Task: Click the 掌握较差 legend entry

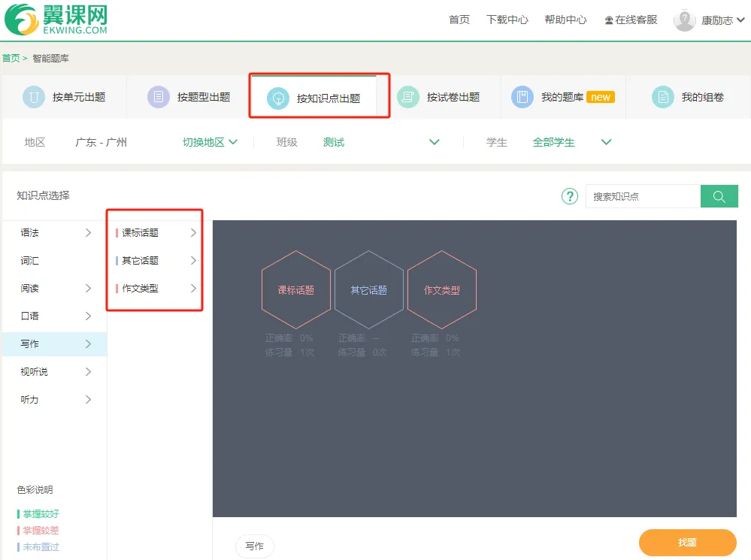Action: (x=38, y=530)
